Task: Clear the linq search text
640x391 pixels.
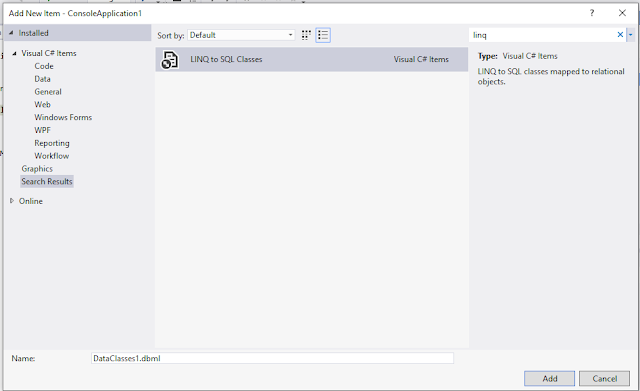Action: tap(620, 35)
